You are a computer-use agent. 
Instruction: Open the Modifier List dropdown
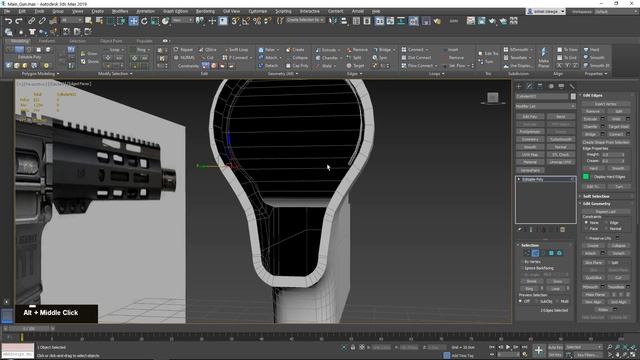[545, 106]
